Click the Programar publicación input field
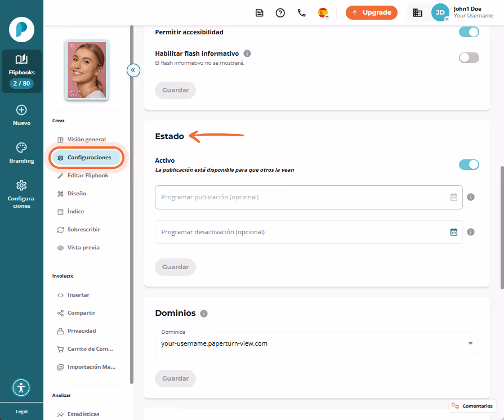Viewport: 504px width, 420px height. 308,197
